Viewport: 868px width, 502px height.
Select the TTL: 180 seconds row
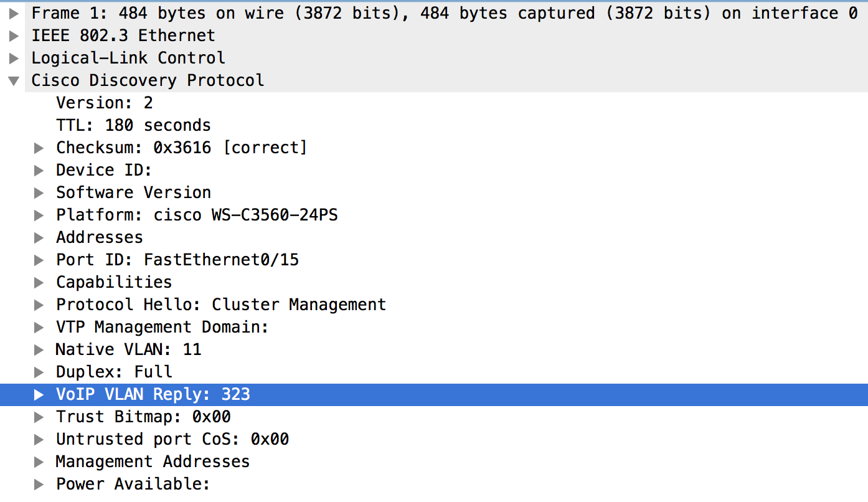pyautogui.click(x=434, y=125)
